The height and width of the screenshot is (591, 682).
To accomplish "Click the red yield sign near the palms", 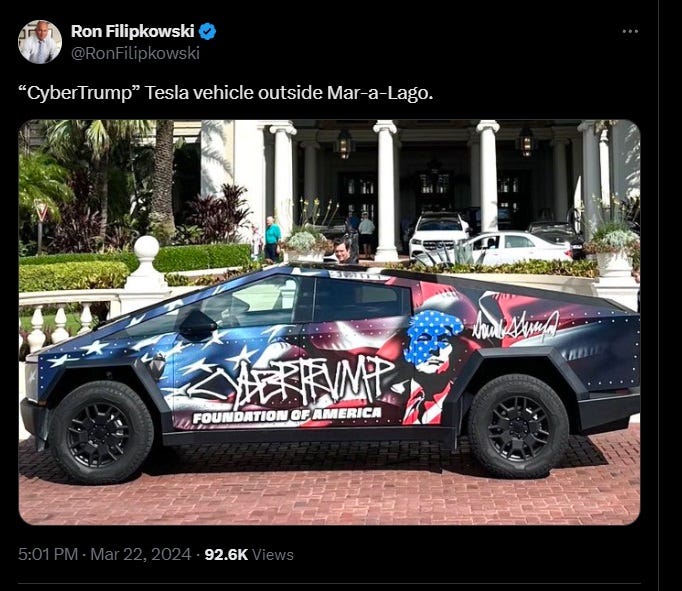I will coord(41,211).
